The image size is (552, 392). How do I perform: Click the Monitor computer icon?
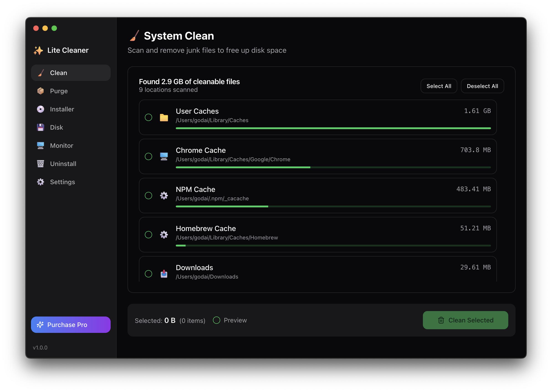pyautogui.click(x=40, y=146)
